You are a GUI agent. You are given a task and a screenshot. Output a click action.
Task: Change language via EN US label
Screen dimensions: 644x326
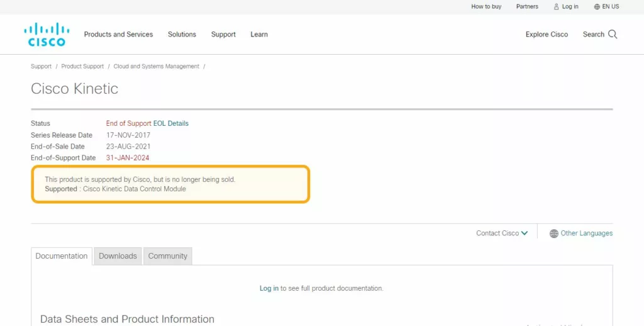[x=611, y=6]
